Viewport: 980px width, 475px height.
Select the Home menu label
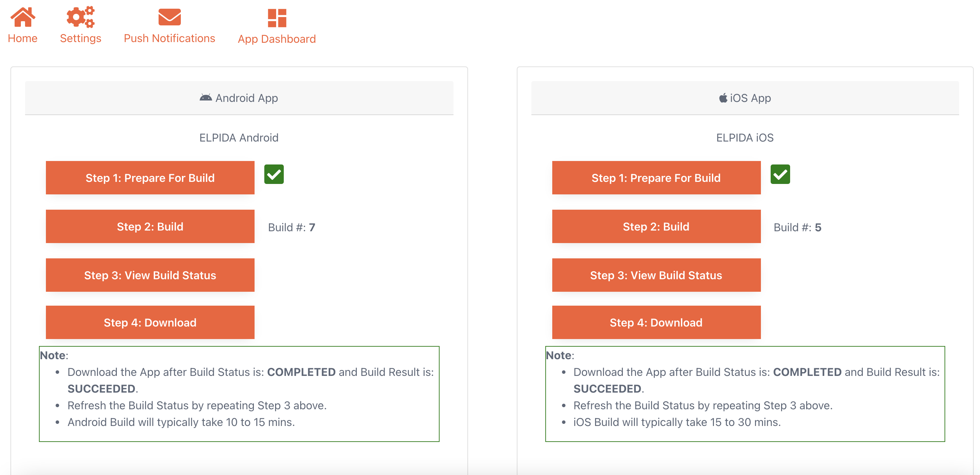click(23, 38)
